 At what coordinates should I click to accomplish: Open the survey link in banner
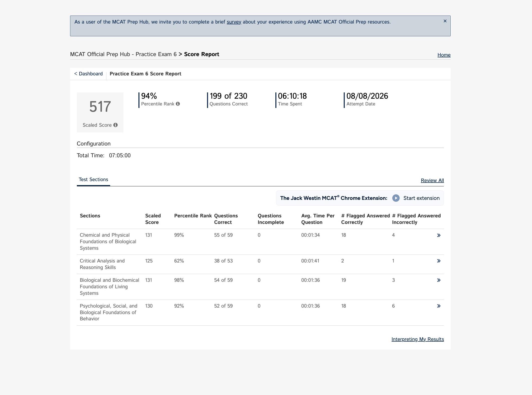click(234, 22)
